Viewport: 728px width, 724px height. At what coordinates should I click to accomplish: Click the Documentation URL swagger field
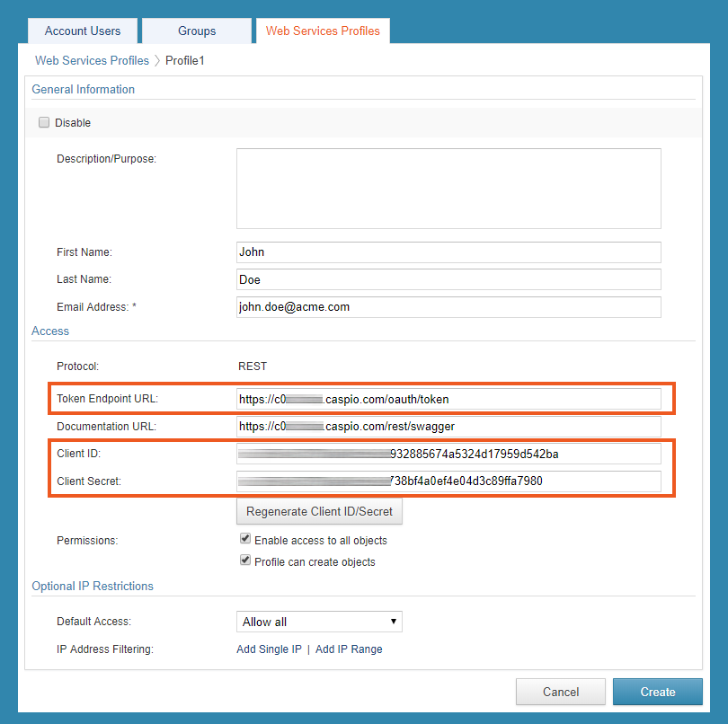pyautogui.click(x=448, y=426)
